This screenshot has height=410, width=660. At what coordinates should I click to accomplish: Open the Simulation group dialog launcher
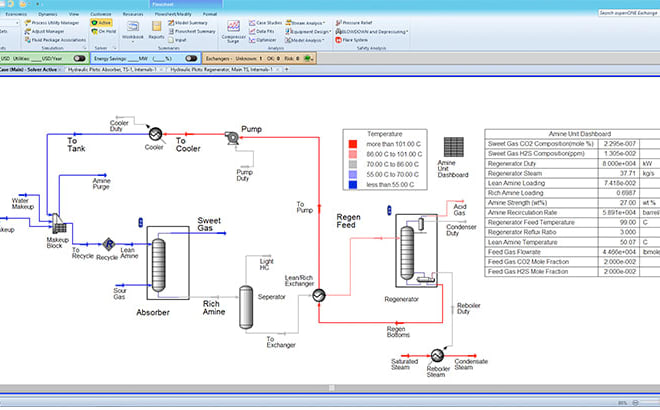click(x=84, y=48)
